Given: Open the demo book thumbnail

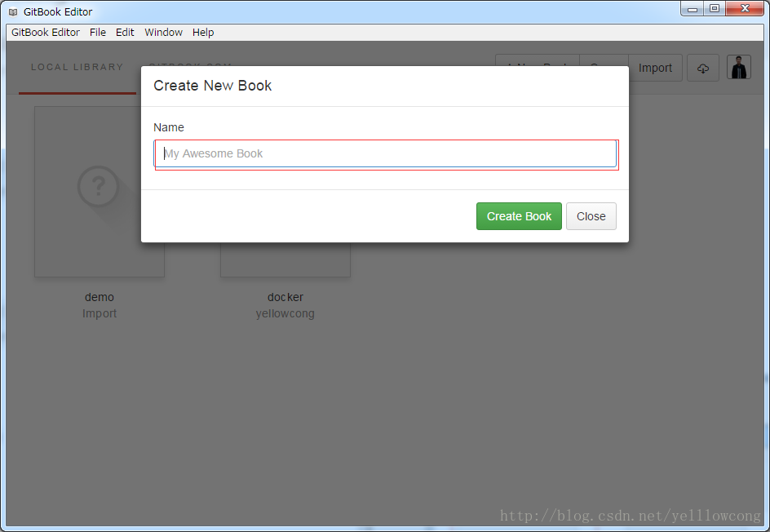Looking at the screenshot, I should click(100, 192).
